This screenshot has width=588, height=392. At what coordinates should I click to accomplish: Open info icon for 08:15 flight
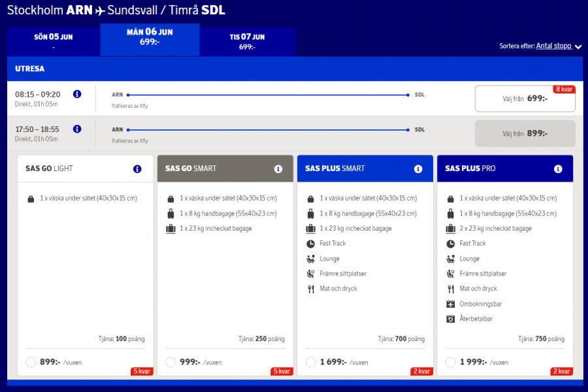click(77, 94)
